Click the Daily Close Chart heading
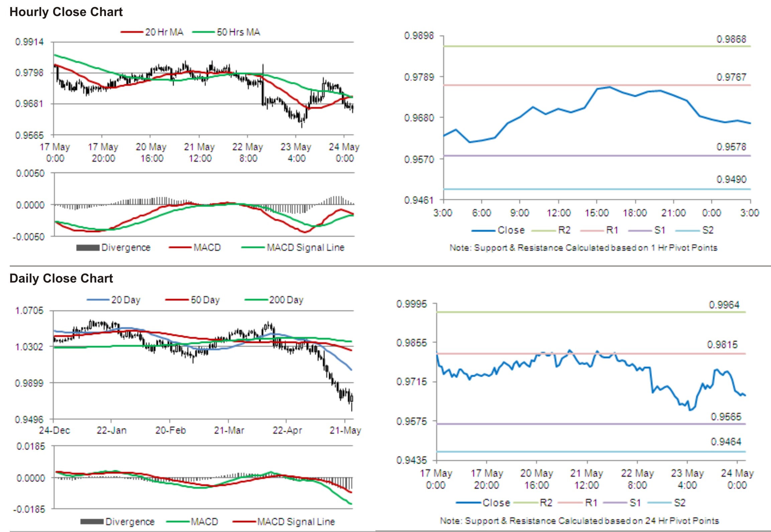 [61, 279]
